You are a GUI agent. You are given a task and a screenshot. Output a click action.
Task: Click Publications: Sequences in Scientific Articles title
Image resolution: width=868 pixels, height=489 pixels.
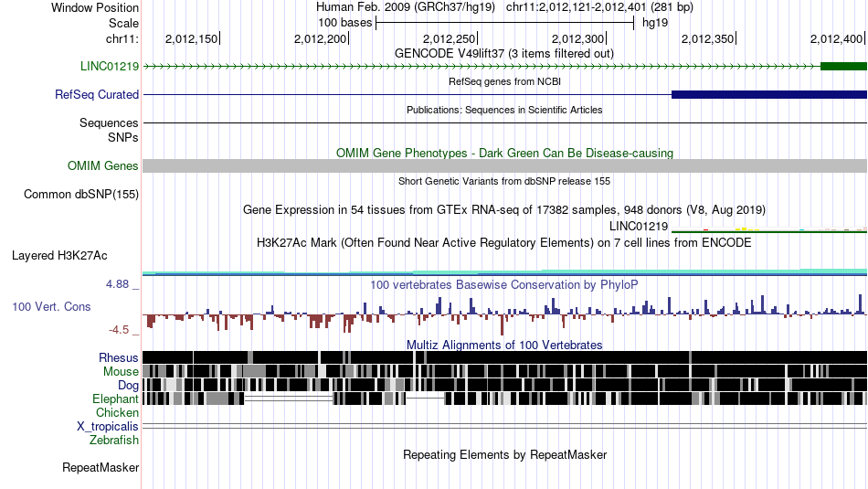(x=504, y=110)
